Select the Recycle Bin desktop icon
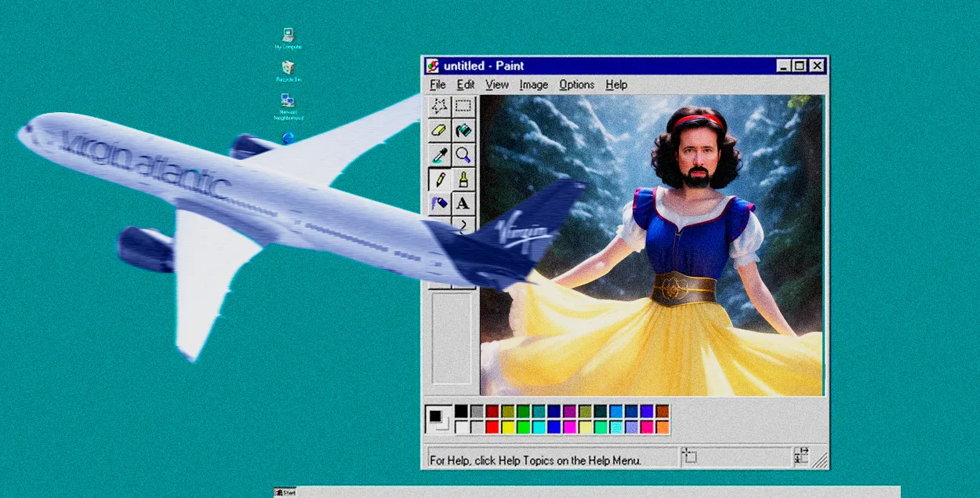The height and width of the screenshot is (498, 980). coord(288,71)
